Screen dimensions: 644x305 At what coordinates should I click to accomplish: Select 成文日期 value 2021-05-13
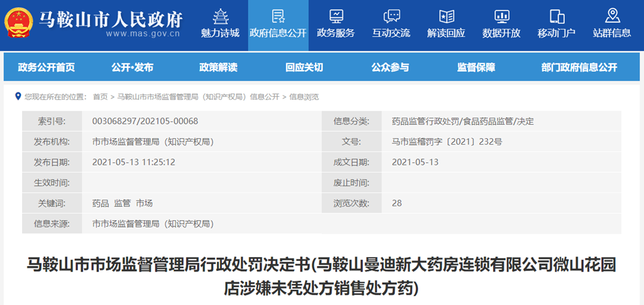415,162
